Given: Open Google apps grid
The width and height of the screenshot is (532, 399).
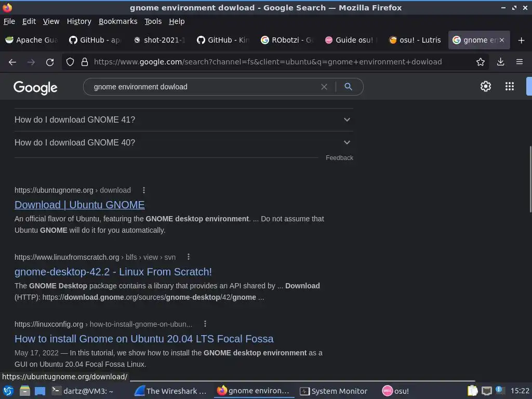Looking at the screenshot, I should click(510, 86).
